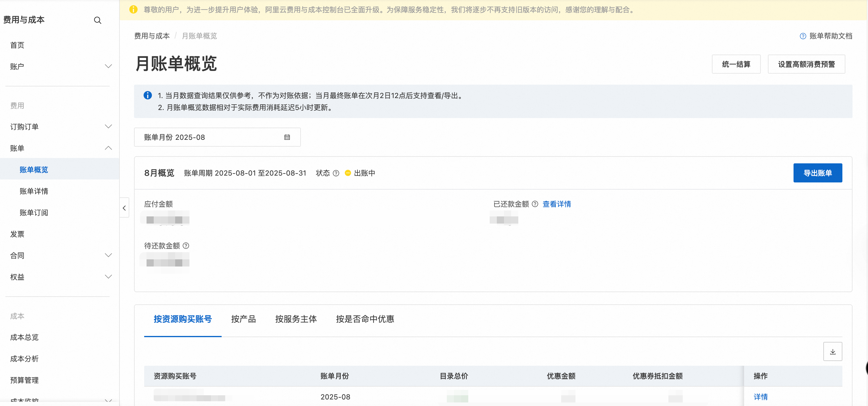The height and width of the screenshot is (406, 868).
Task: Switch to the 按服务主体 tab
Action: click(295, 319)
